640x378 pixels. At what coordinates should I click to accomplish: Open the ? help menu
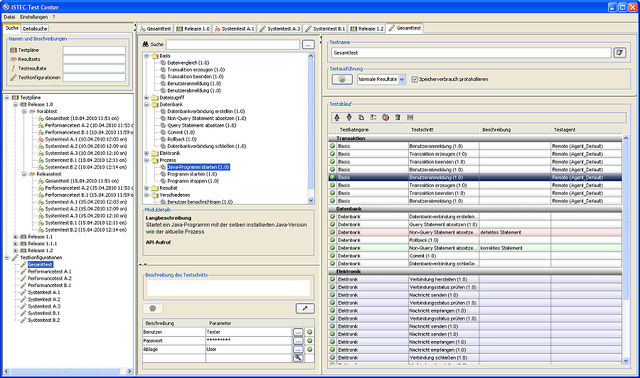click(x=54, y=17)
